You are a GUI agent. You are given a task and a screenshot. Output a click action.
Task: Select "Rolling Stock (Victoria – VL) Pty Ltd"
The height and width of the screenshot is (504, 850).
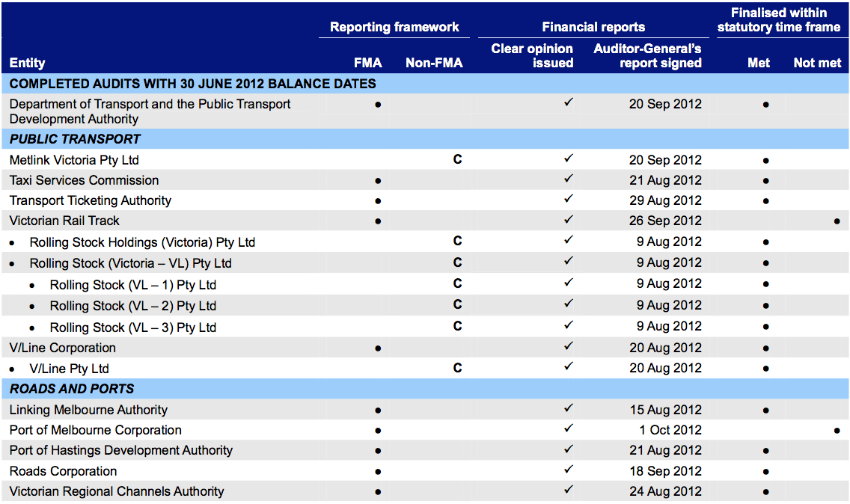coord(131,263)
